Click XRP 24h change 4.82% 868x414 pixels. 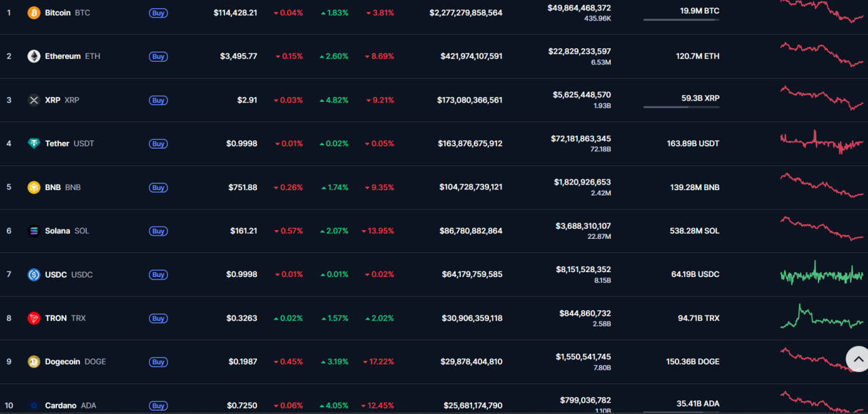tap(334, 100)
